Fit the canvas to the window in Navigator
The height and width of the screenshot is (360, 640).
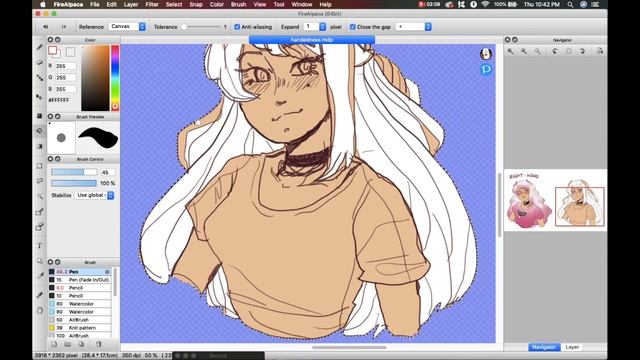pyautogui.click(x=538, y=51)
